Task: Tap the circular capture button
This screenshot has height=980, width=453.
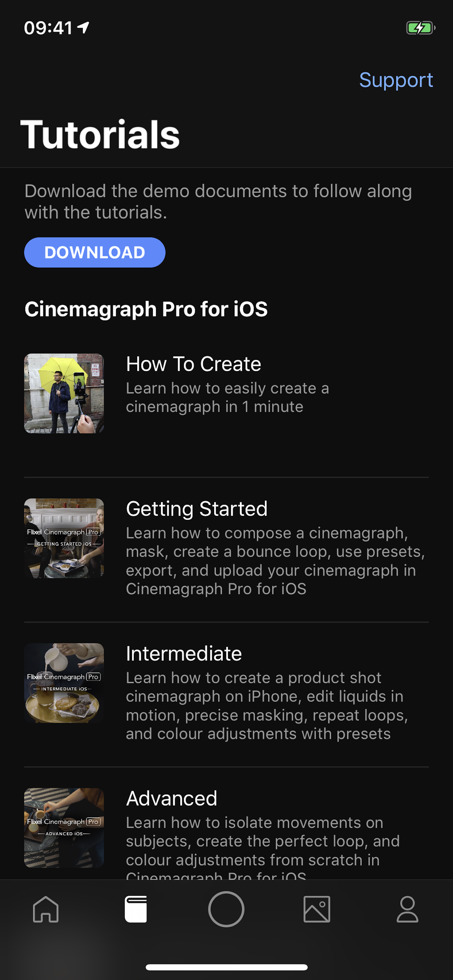Action: 226,909
